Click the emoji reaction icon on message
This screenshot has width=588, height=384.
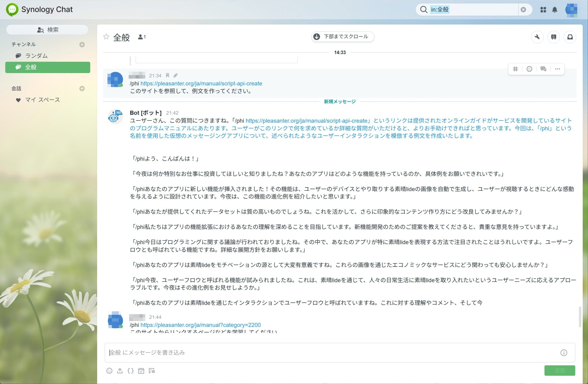click(529, 69)
